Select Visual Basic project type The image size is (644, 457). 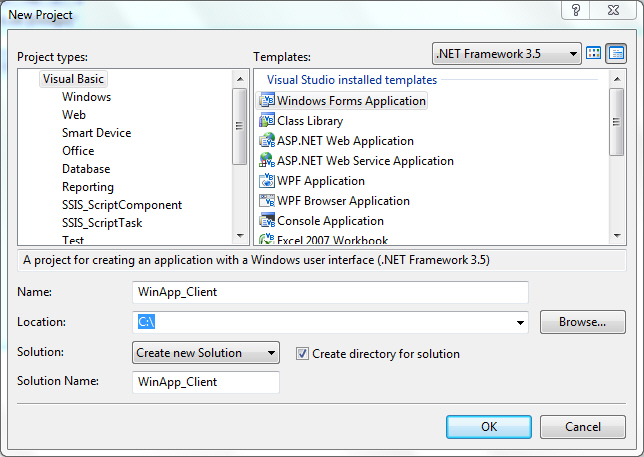[74, 79]
